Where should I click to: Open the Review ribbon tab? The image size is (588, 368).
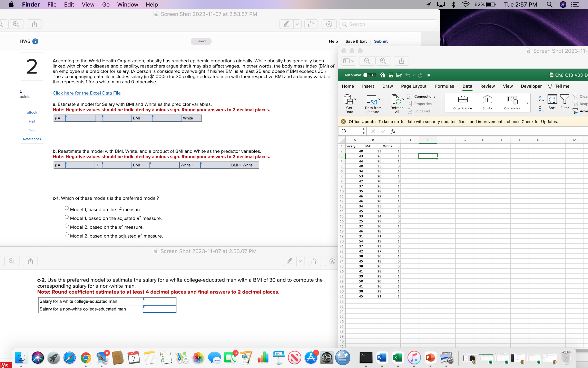pos(487,86)
